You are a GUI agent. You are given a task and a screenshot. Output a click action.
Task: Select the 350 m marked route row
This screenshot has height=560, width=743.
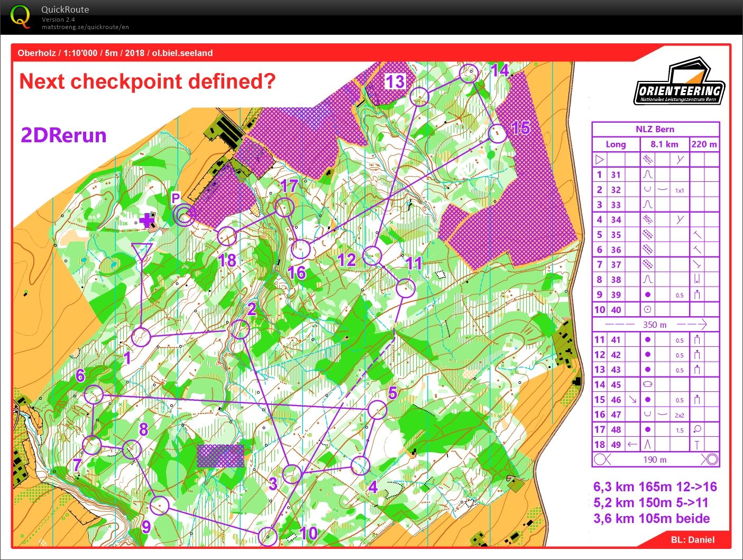point(655,325)
